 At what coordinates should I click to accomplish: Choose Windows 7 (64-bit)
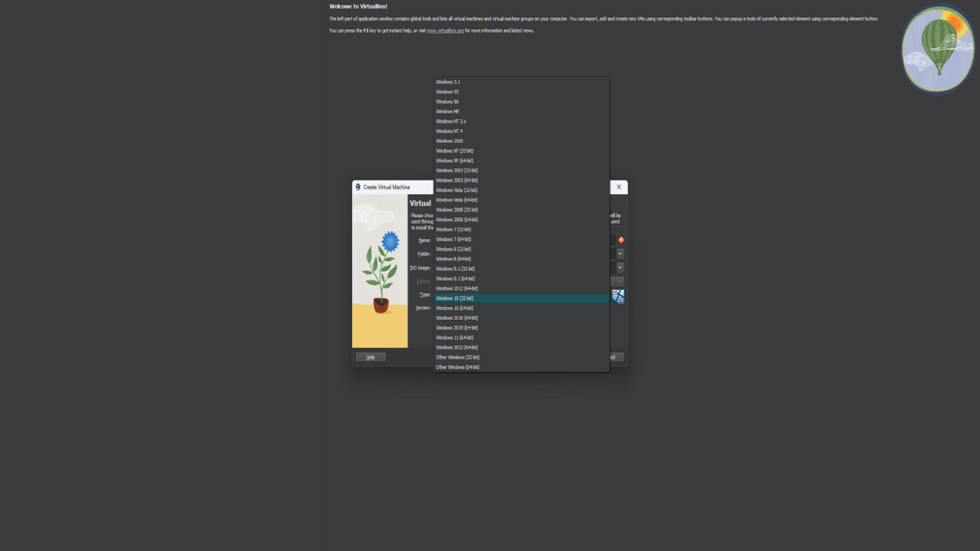click(x=522, y=239)
